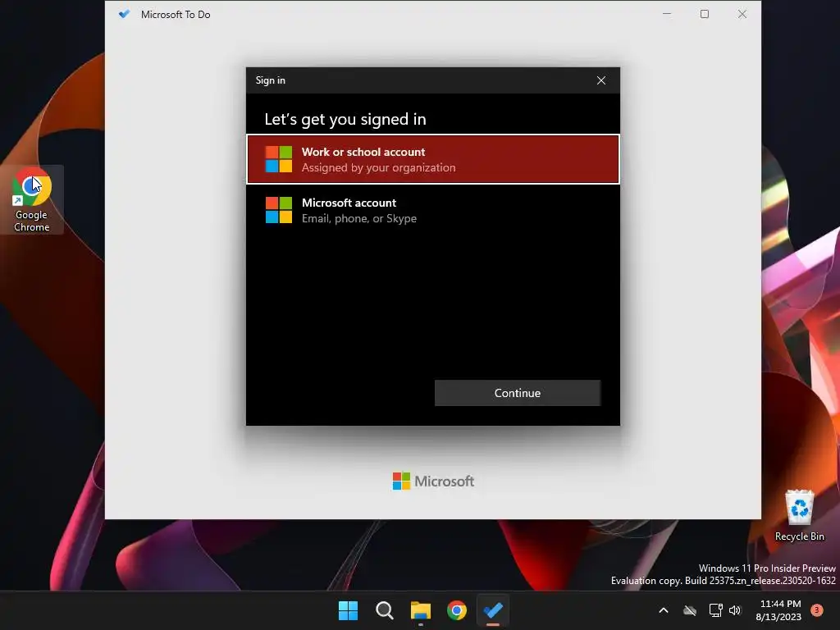Image resolution: width=840 pixels, height=630 pixels.
Task: Open File Explorer from the taskbar
Action: (x=421, y=610)
